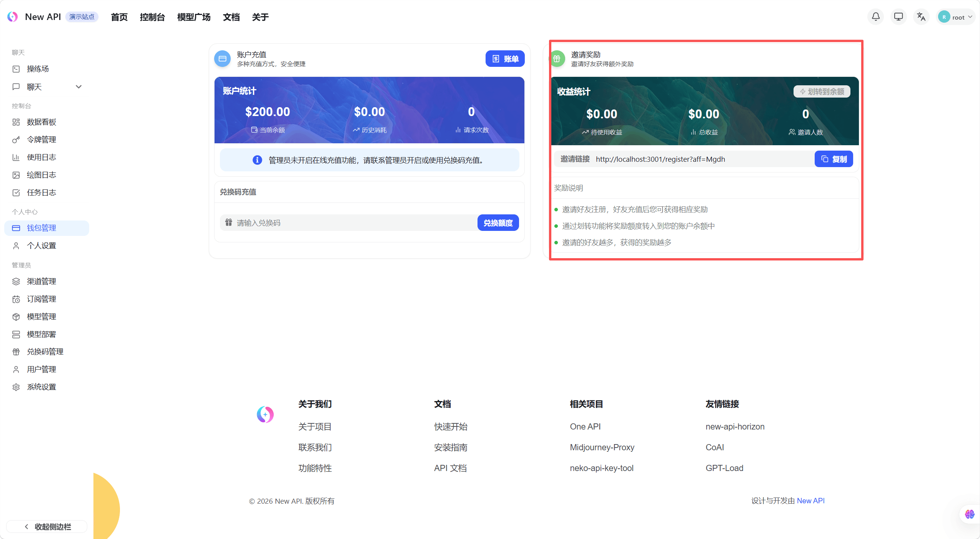Screen dimensions: 980x539
Task: Open the 文档 navigation item
Action: [231, 17]
